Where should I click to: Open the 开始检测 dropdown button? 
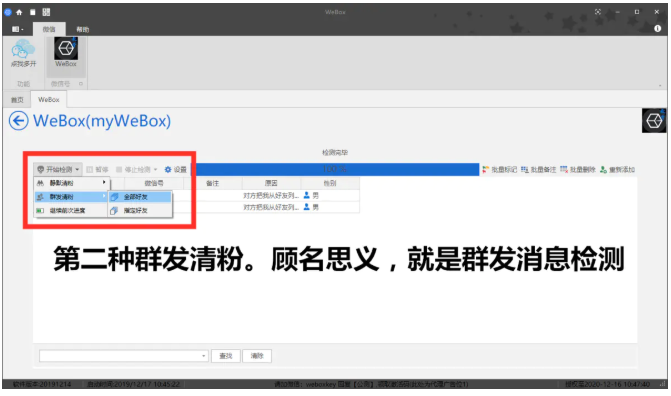click(x=58, y=170)
